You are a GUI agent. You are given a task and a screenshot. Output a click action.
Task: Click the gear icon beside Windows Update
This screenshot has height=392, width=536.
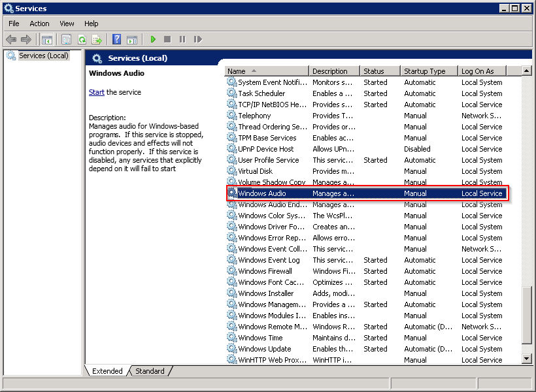(232, 348)
